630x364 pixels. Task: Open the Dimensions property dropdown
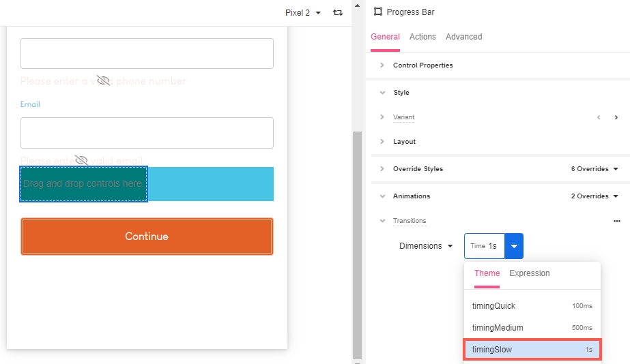(x=426, y=246)
